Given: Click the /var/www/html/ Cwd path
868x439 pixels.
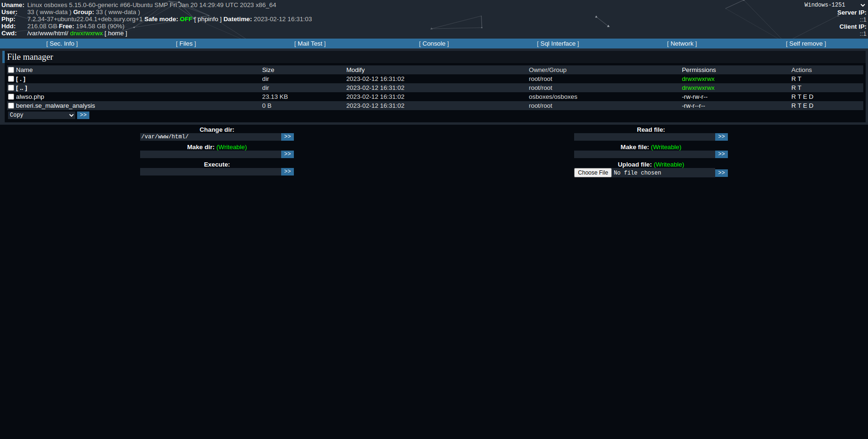Looking at the screenshot, I should [48, 33].
